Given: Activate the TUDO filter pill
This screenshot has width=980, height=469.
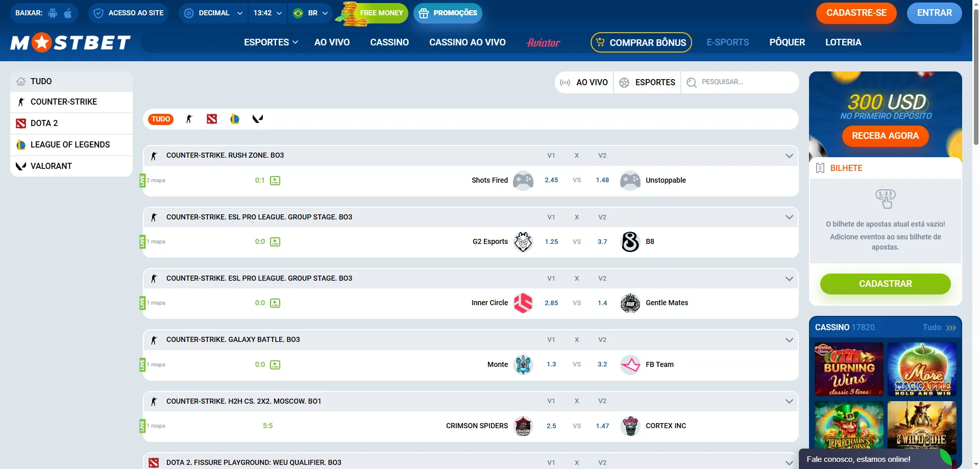Looking at the screenshot, I should (161, 119).
